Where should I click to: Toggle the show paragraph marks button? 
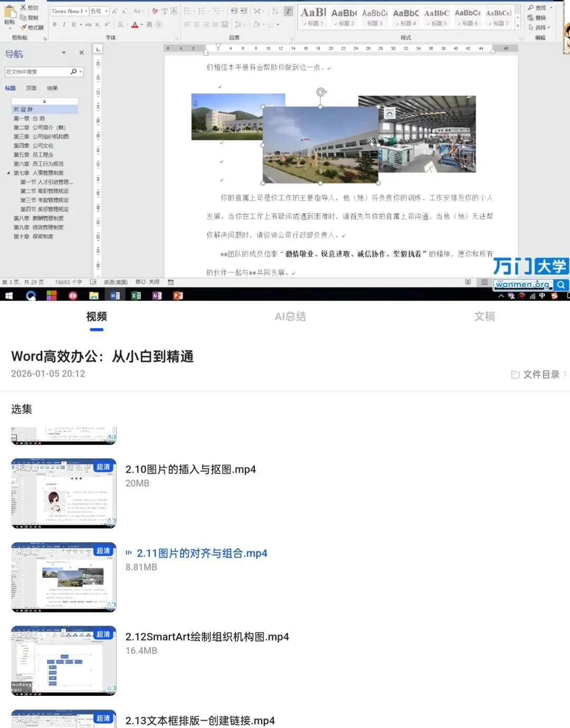[288, 11]
